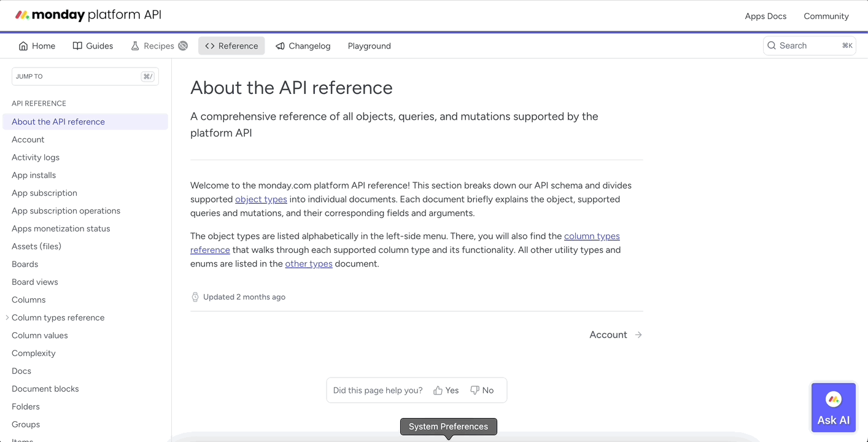Click the 'Updated 2 months ago' text

[x=244, y=297]
